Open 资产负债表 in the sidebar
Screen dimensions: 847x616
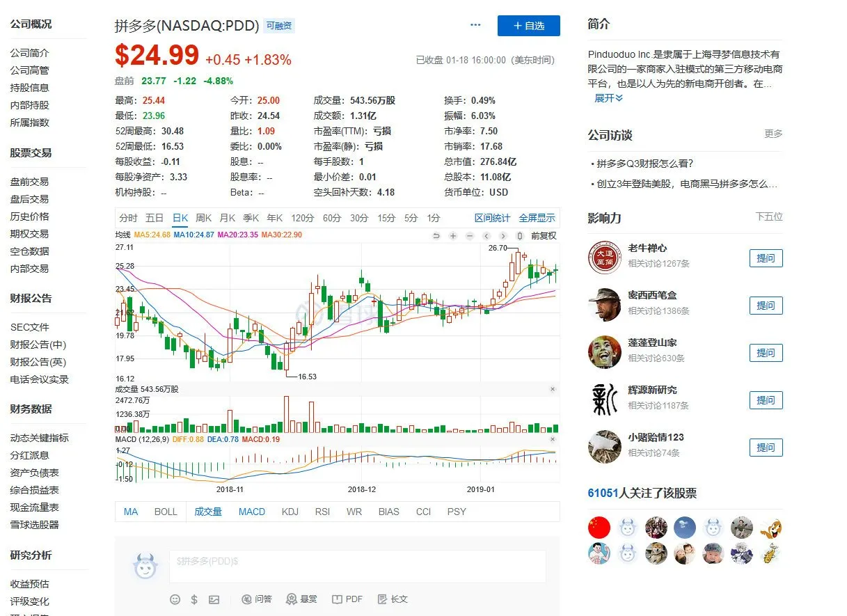click(x=35, y=473)
